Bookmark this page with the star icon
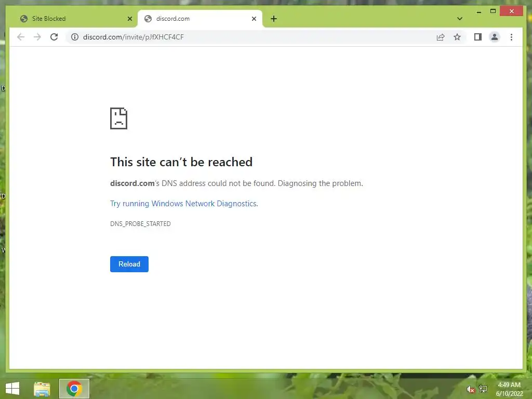The height and width of the screenshot is (399, 532). click(x=457, y=37)
